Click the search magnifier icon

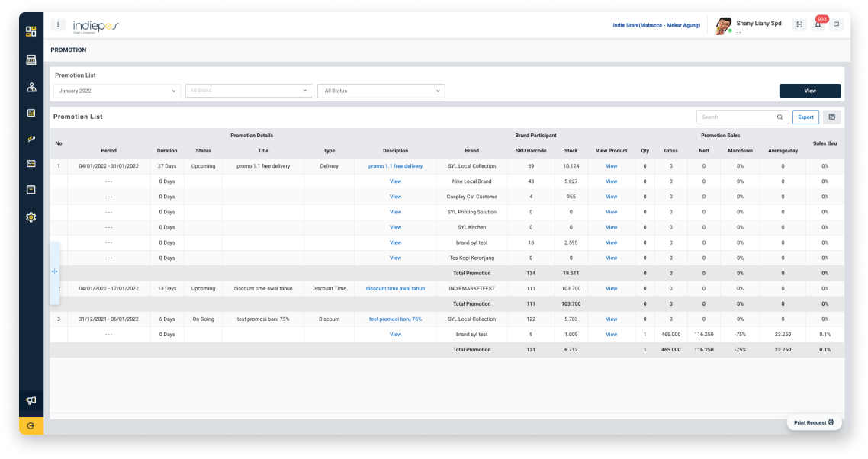(x=780, y=117)
